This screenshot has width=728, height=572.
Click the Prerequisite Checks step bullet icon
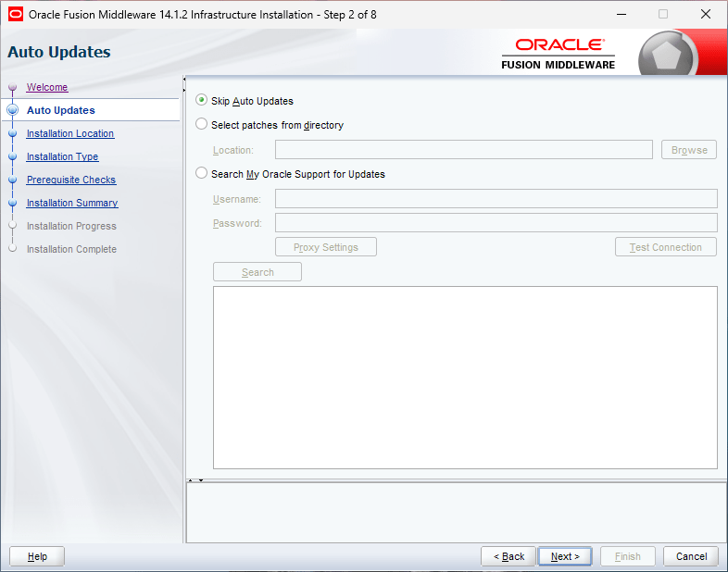[x=13, y=180]
